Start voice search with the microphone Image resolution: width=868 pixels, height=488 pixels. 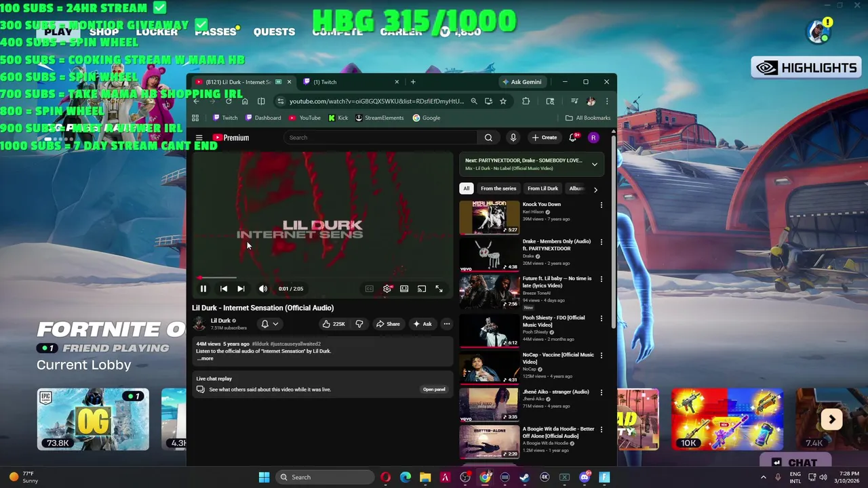513,138
